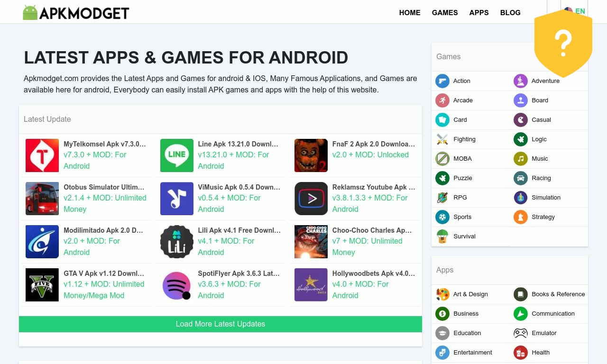Image resolution: width=607 pixels, height=364 pixels.
Task: Click the APKMODGET site logo
Action: [x=76, y=13]
